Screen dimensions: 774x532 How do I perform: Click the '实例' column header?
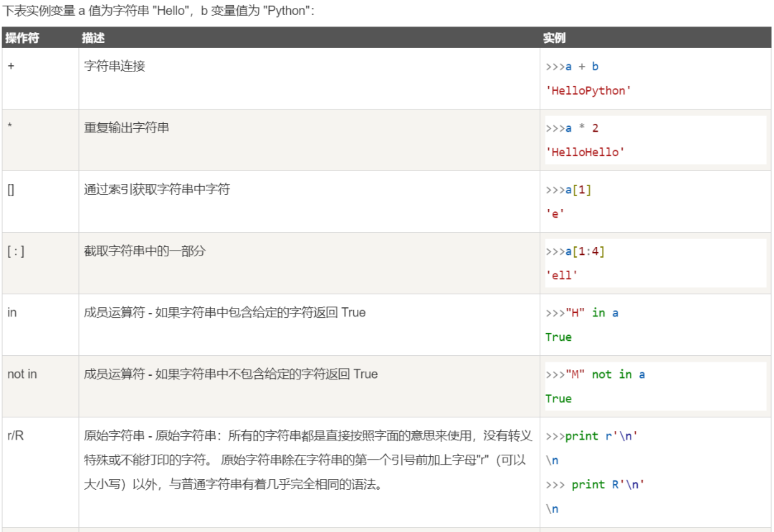pos(554,38)
